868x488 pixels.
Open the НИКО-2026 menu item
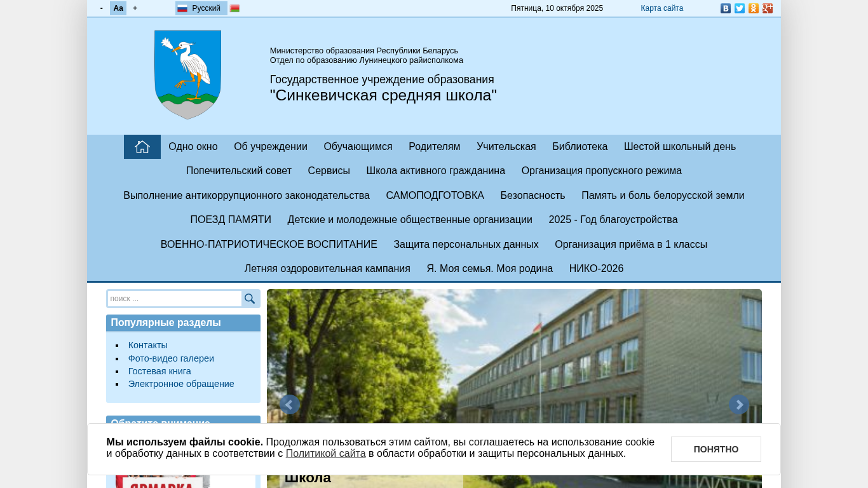point(597,269)
